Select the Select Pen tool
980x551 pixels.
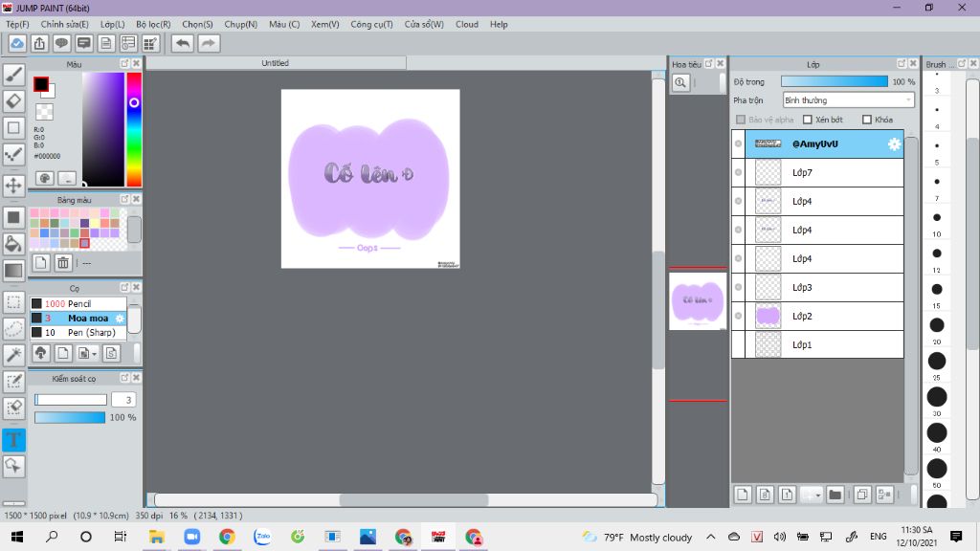pos(13,382)
